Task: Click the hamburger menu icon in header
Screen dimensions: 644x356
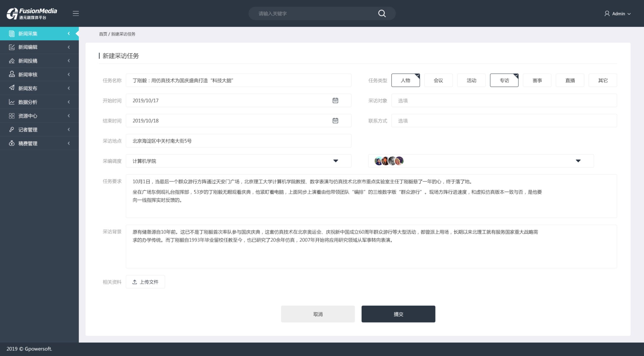Action: (x=76, y=13)
